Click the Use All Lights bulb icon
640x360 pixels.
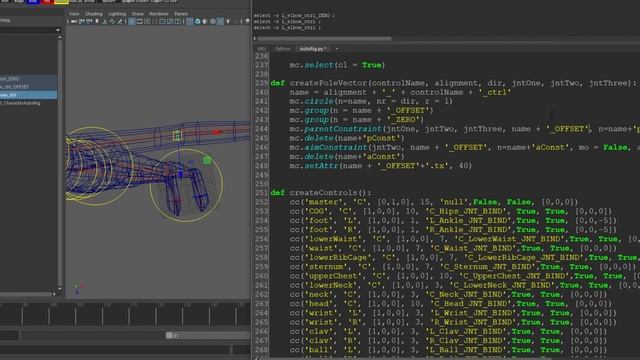tap(228, 21)
